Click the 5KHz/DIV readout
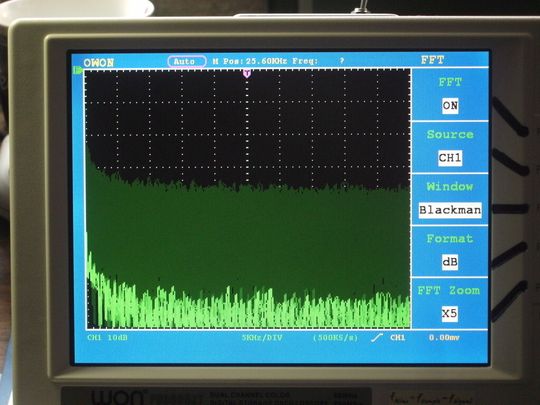This screenshot has height=405, width=540. pyautogui.click(x=262, y=338)
